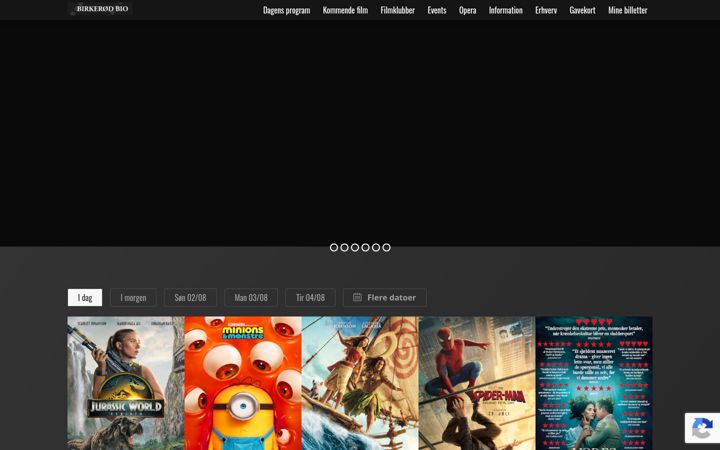Select the fourth carousel slide dot
Screen dimensions: 720x450
[x=366, y=248]
